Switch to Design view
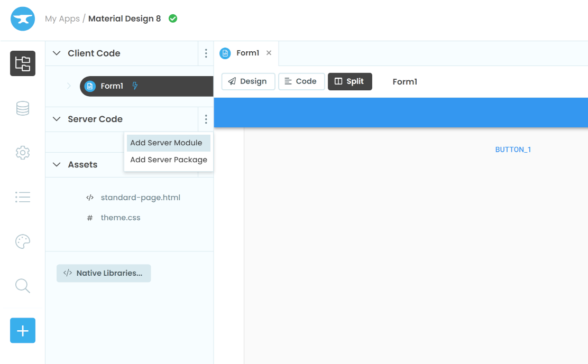The height and width of the screenshot is (364, 588). [x=248, y=81]
